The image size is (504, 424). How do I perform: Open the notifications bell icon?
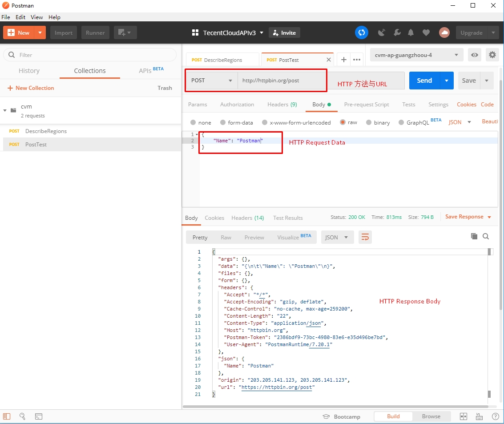(411, 32)
